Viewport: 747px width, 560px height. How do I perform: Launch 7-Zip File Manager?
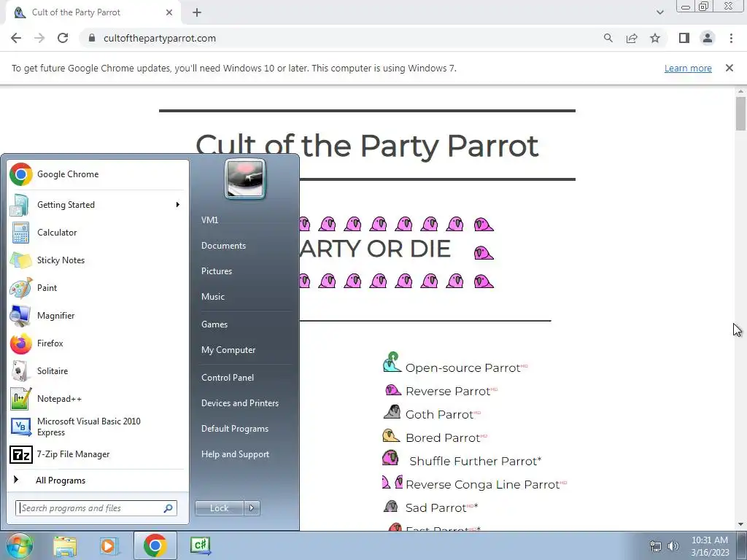point(97,454)
